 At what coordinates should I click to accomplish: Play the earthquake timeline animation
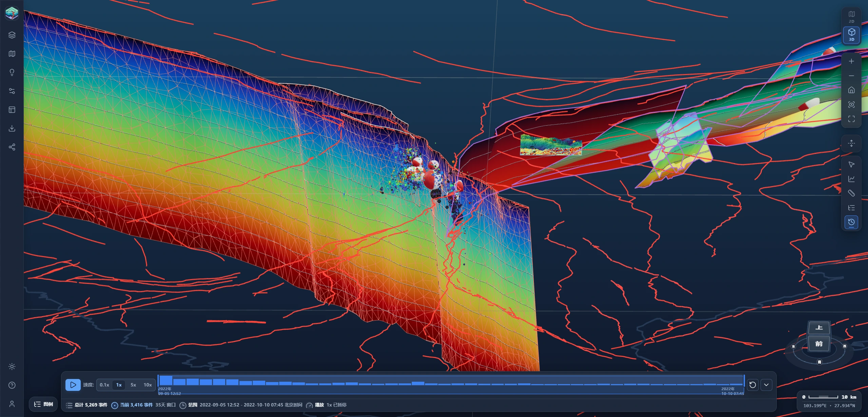coord(73,385)
